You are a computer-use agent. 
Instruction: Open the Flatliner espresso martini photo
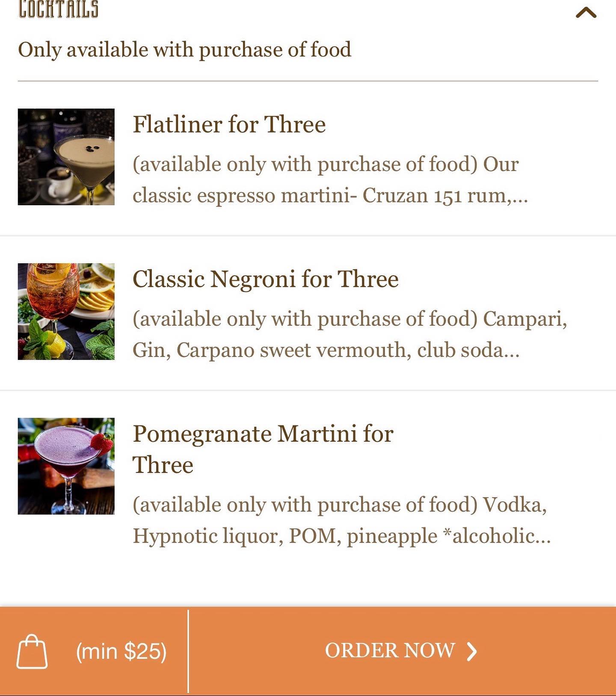coord(66,157)
